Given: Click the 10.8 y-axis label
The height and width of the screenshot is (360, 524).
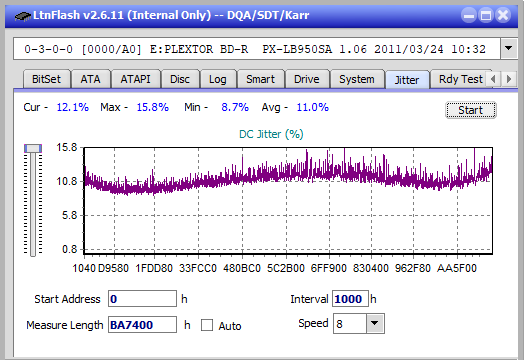Looking at the screenshot, I should (67, 181).
